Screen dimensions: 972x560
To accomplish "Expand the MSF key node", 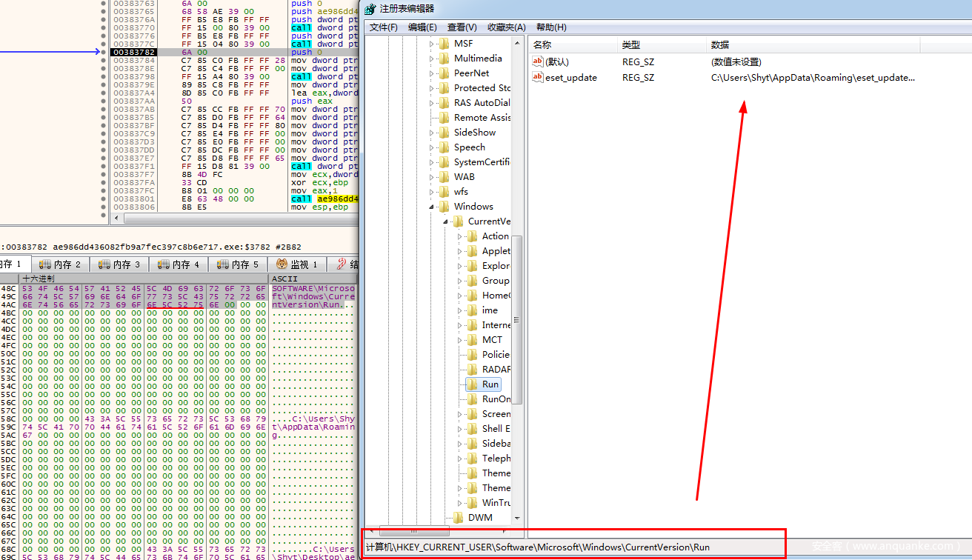I will pyautogui.click(x=432, y=44).
